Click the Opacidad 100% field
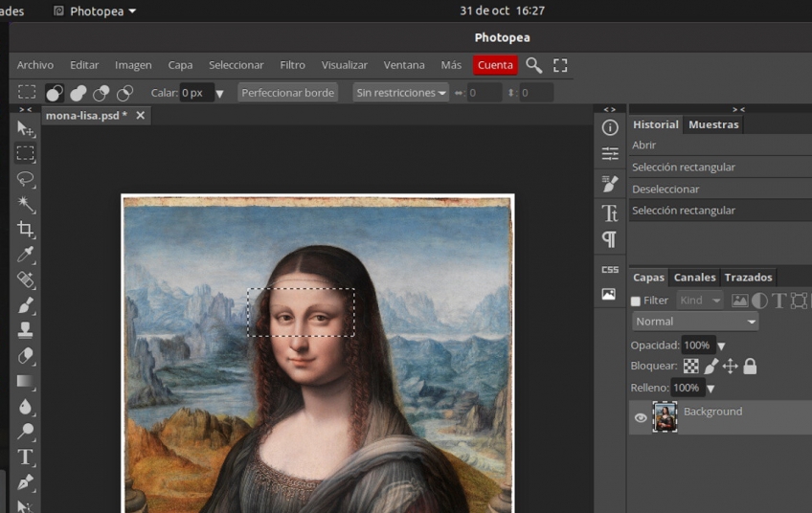 click(x=697, y=346)
